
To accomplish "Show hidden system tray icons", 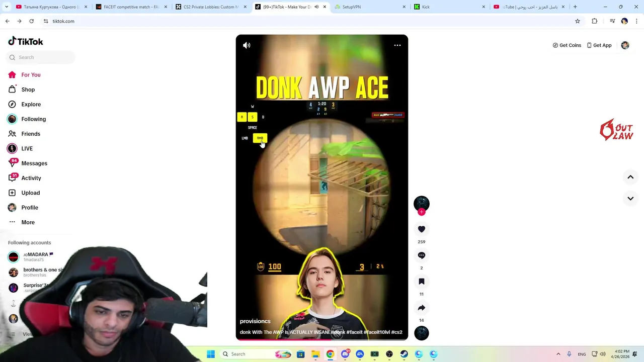I will pyautogui.click(x=558, y=354).
